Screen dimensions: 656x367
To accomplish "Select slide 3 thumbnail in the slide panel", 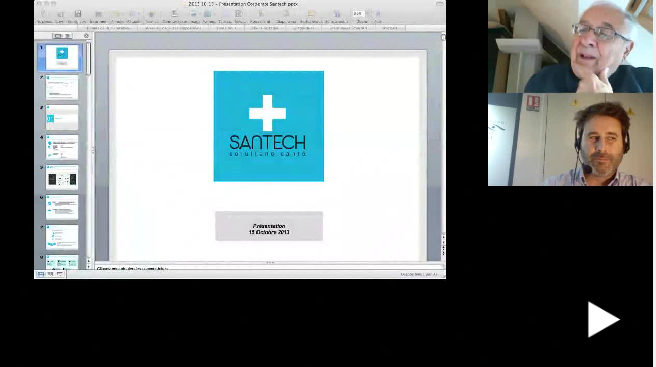I will [62, 117].
